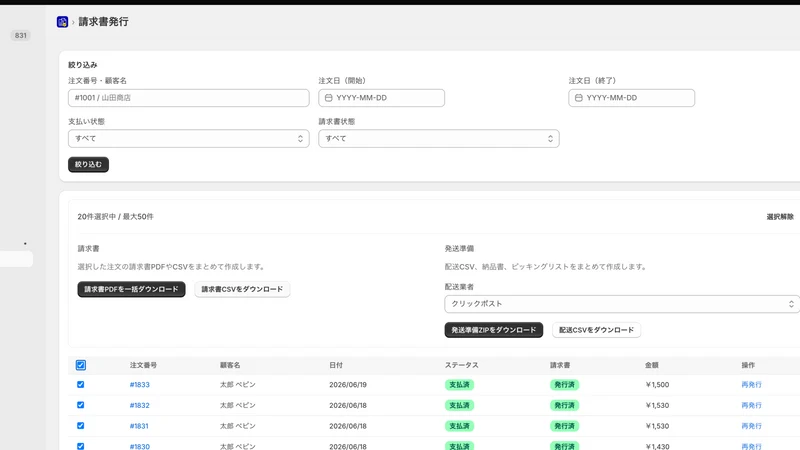800x450 pixels.
Task: Click 請求書CSVをダウンロード button
Action: pos(242,289)
